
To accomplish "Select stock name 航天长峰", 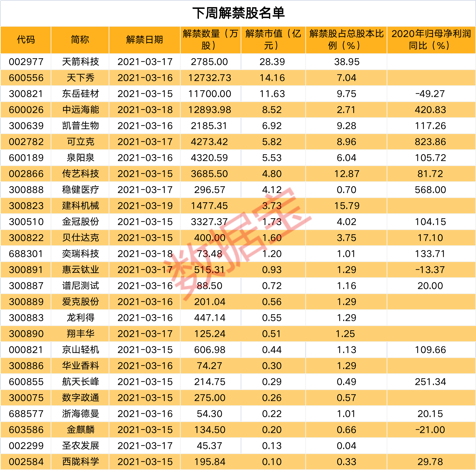I will coord(80,382).
